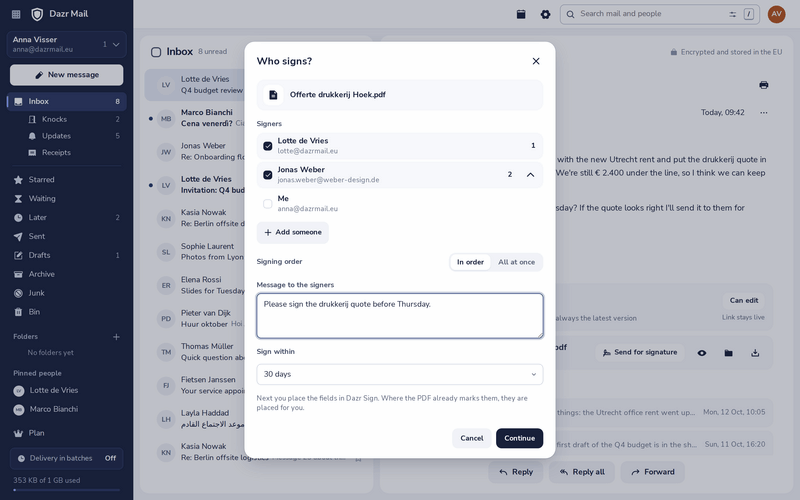The width and height of the screenshot is (800, 500).
Task: Open the app grid icon
Action: tap(16, 14)
